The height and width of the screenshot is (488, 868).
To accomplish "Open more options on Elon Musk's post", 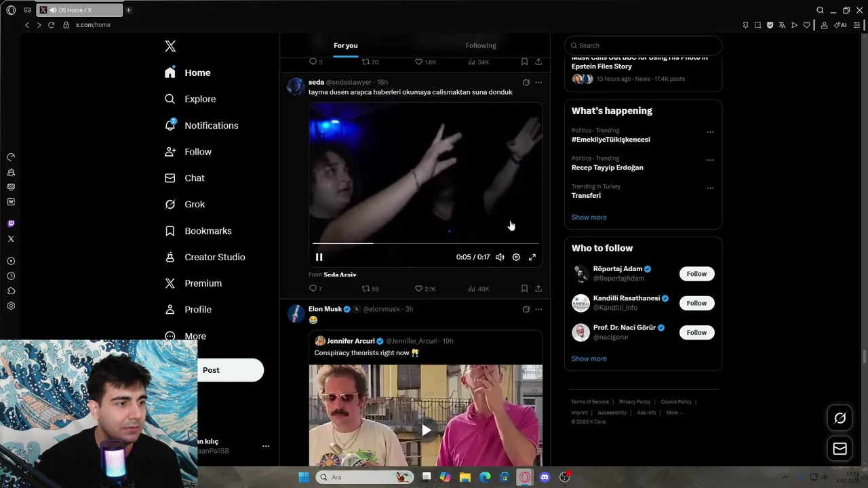I will [x=538, y=309].
